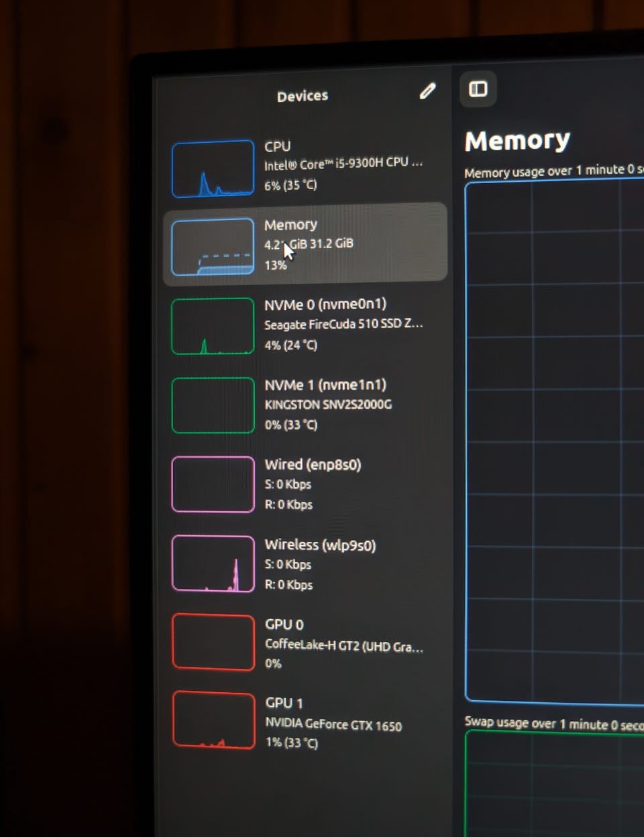Image resolution: width=644 pixels, height=837 pixels.
Task: Click inside the swap usage graph
Action: point(555,783)
